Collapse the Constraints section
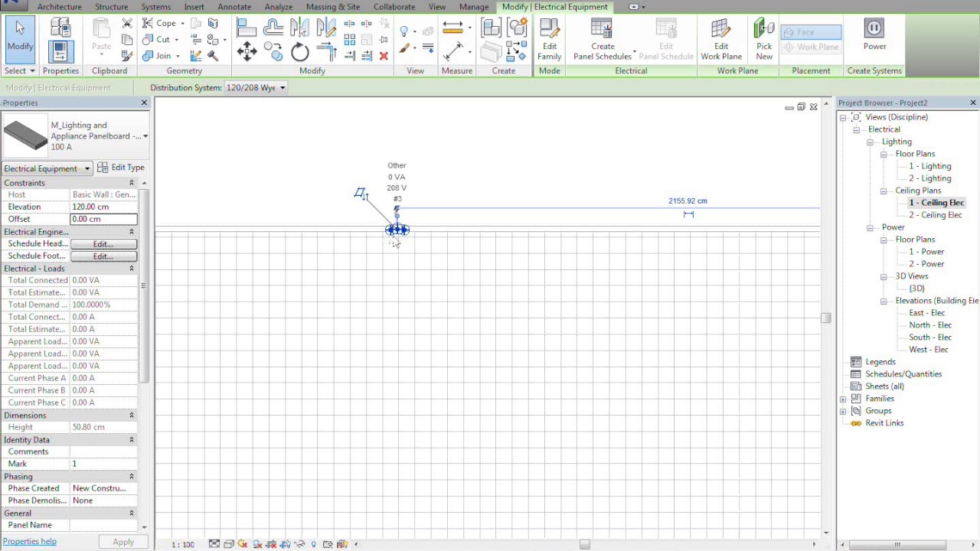980x551 pixels. point(131,183)
